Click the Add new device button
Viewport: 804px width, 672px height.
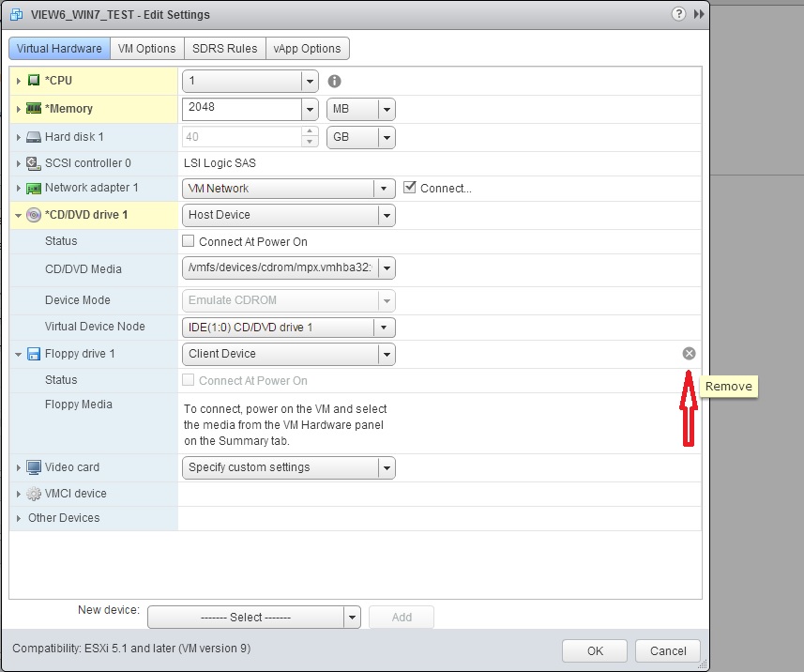pos(402,618)
